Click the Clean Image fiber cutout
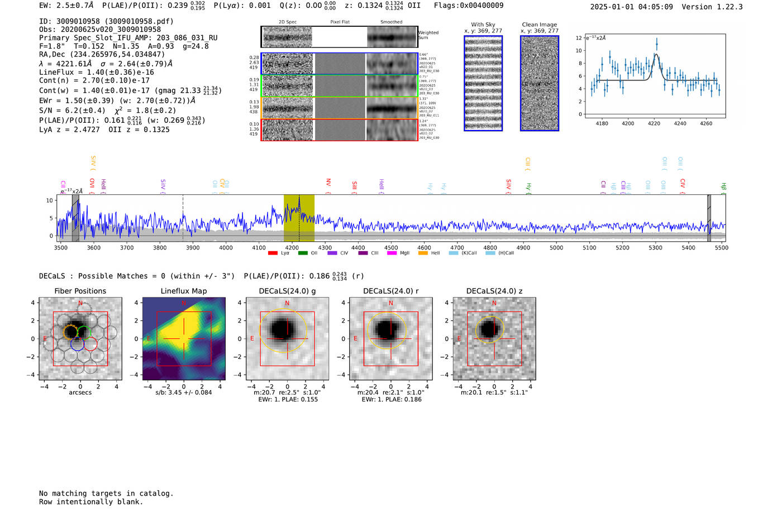The height and width of the screenshot is (532, 782). point(540,83)
